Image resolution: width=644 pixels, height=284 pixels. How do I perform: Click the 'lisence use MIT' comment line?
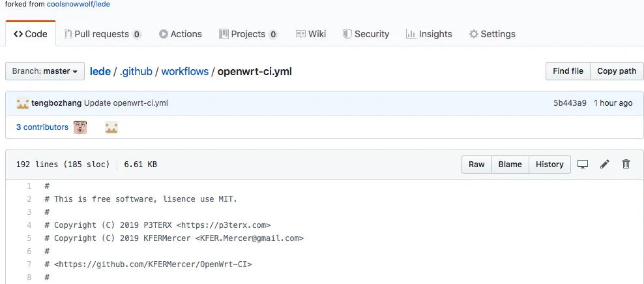(141, 199)
